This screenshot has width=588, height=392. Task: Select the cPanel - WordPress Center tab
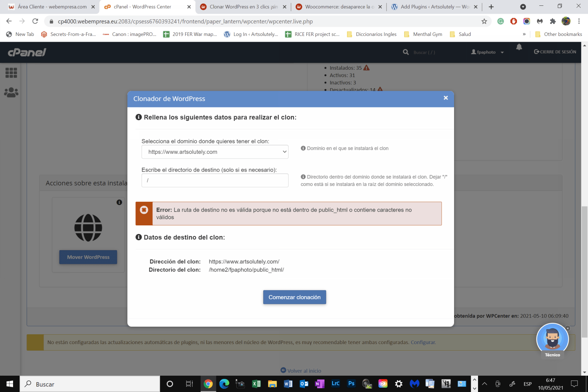(147, 7)
